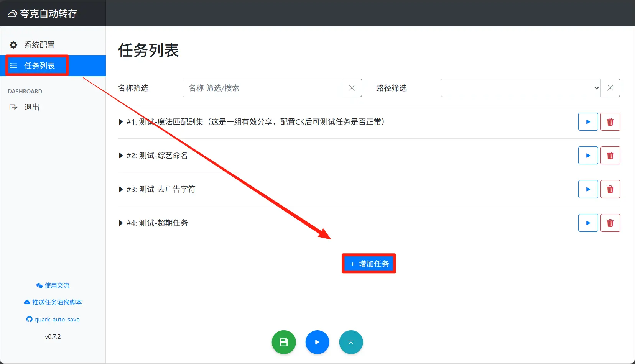This screenshot has height=364, width=635.
Task: Run task #3 with its play button
Action: pyautogui.click(x=588, y=189)
